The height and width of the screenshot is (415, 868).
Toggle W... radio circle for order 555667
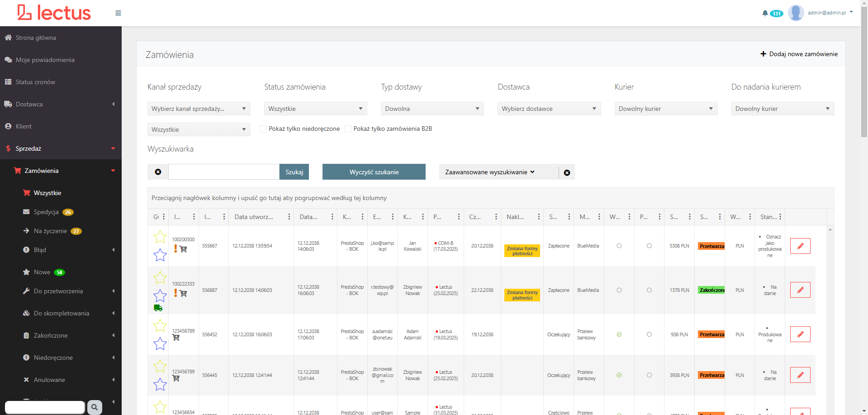(619, 246)
